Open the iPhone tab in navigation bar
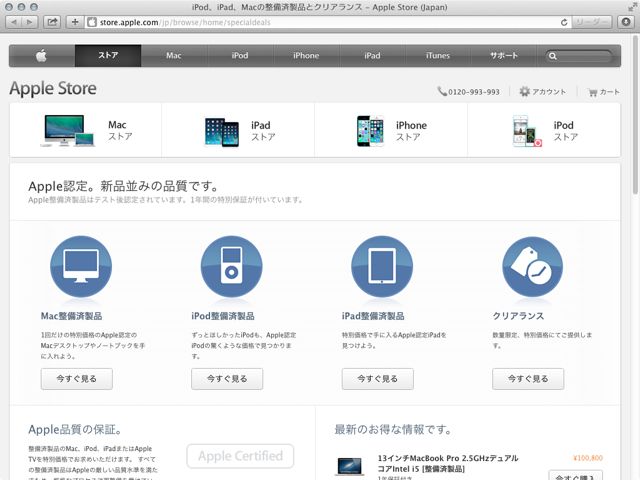Screen dimensions: 640x480 [306, 56]
